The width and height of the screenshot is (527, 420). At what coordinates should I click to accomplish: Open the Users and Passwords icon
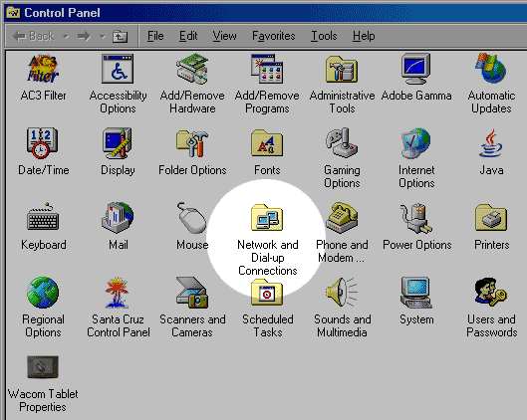(491, 292)
